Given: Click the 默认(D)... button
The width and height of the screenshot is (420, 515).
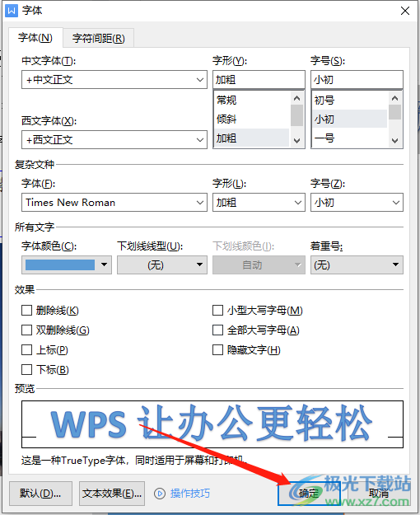Looking at the screenshot, I should pyautogui.click(x=40, y=494).
